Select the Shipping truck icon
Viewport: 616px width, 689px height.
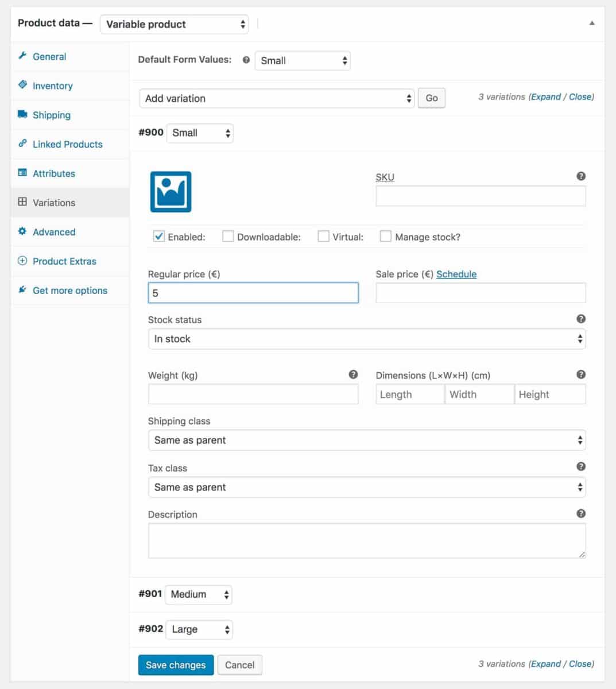[22, 114]
